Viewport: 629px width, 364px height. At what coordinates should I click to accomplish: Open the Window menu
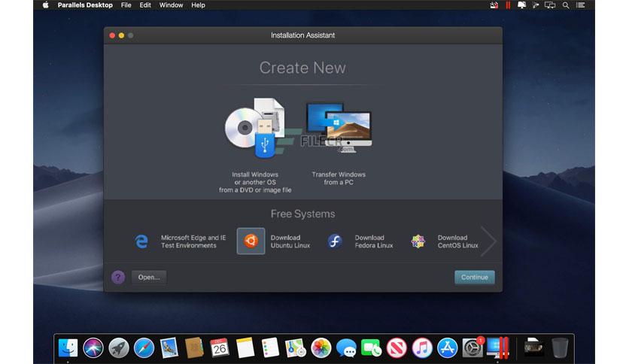[x=171, y=5]
